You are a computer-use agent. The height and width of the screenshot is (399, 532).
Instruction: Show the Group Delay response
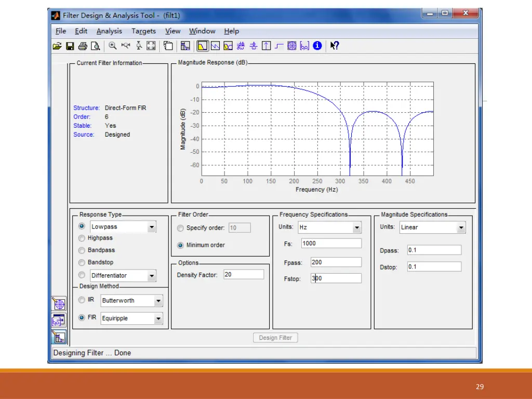click(241, 46)
